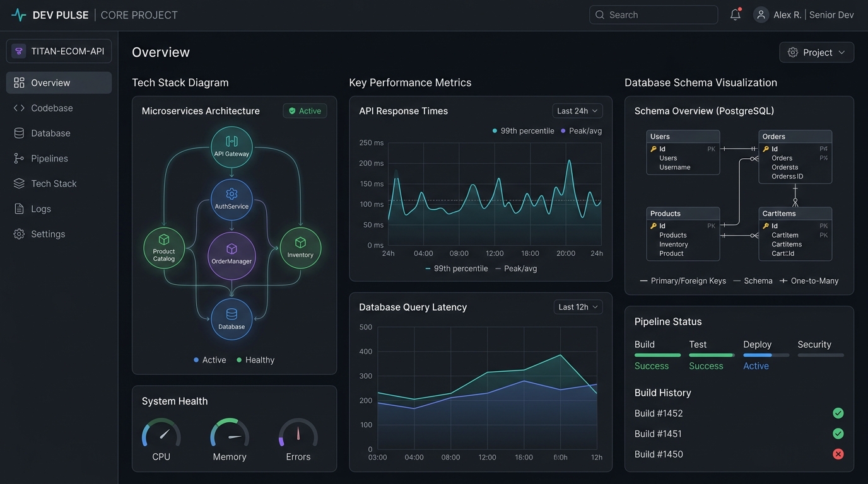
Task: Click Alex R. Senior Dev profile name
Action: click(814, 14)
